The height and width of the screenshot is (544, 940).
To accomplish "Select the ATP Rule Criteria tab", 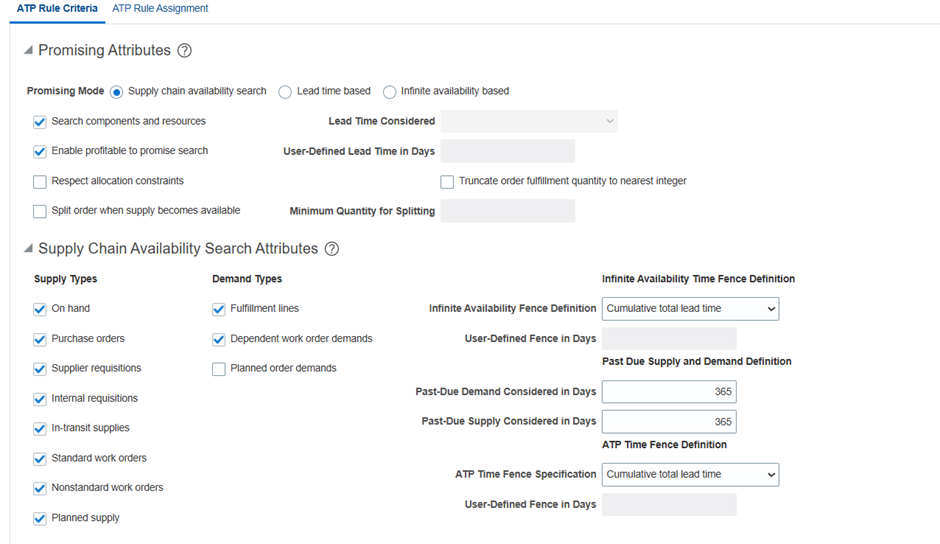I will [x=57, y=8].
